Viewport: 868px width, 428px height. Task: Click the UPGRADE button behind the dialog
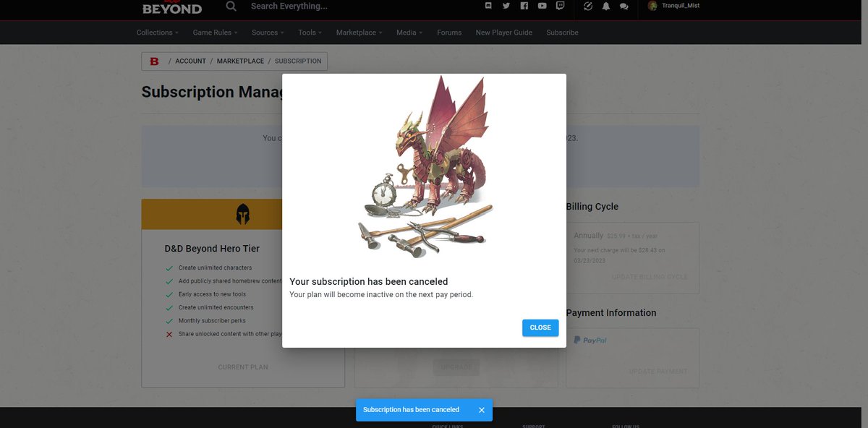pyautogui.click(x=456, y=367)
